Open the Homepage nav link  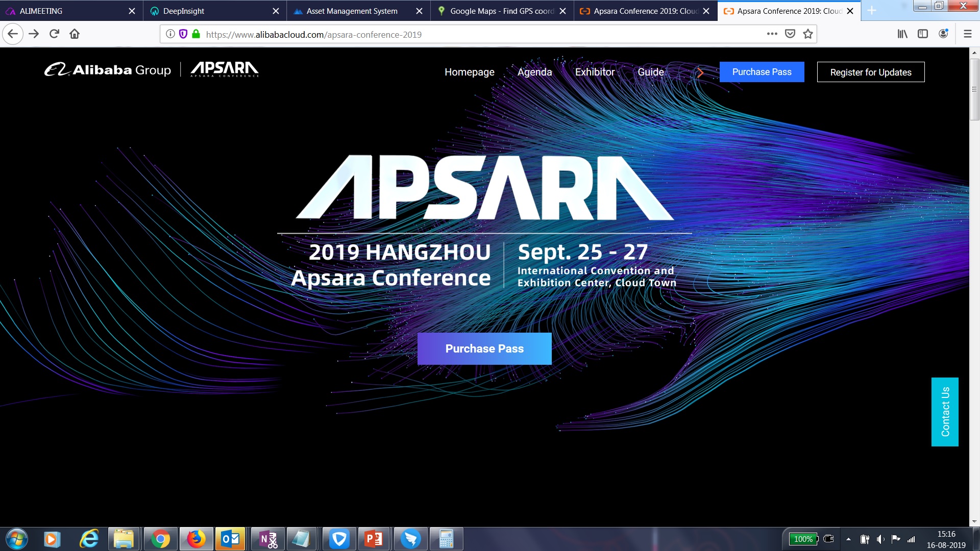tap(470, 72)
